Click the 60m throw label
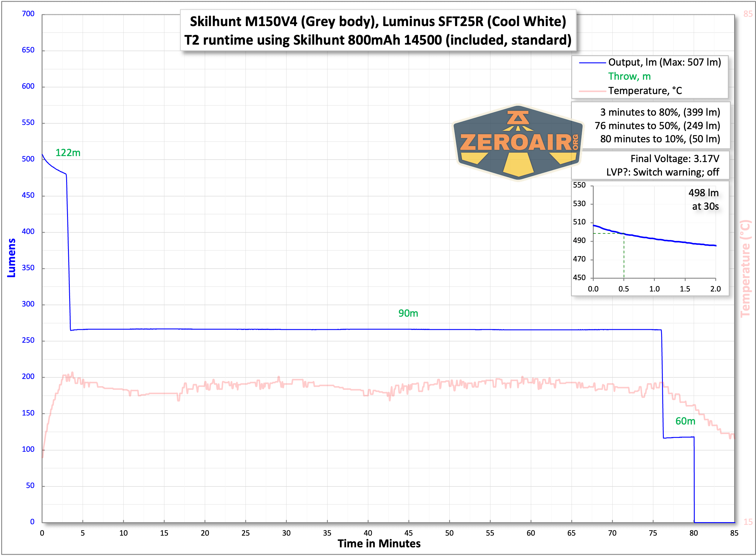756x556 pixels. (x=685, y=421)
